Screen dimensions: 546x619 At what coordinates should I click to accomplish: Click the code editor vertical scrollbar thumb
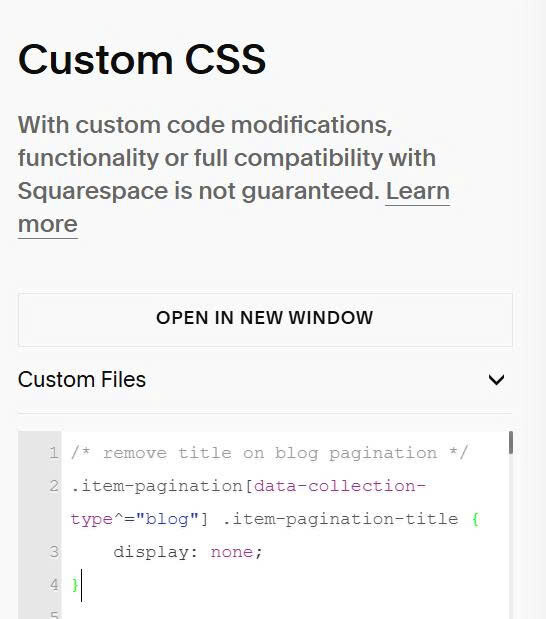click(510, 443)
